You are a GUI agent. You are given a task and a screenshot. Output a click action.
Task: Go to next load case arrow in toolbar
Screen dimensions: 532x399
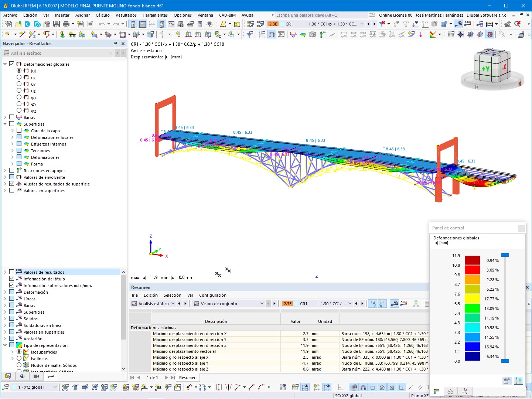(374, 24)
